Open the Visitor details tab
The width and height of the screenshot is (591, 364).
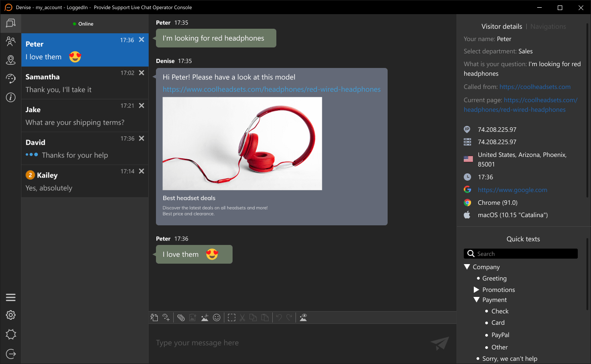pyautogui.click(x=502, y=26)
